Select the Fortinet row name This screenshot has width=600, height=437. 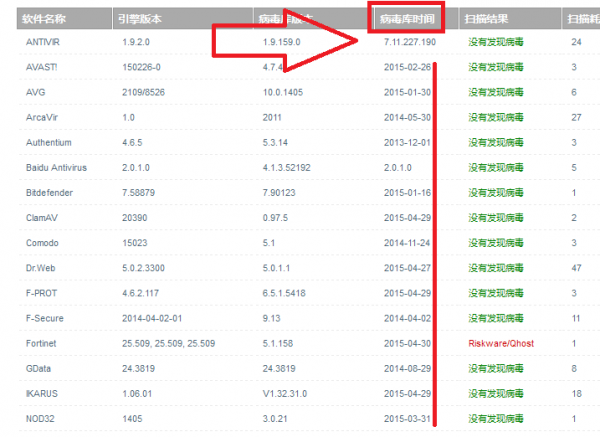41,344
